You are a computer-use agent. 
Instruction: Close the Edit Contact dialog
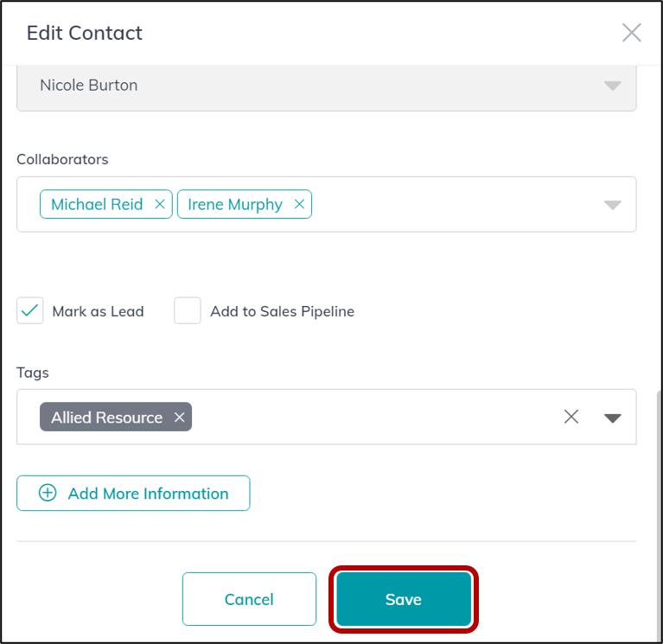click(x=632, y=33)
